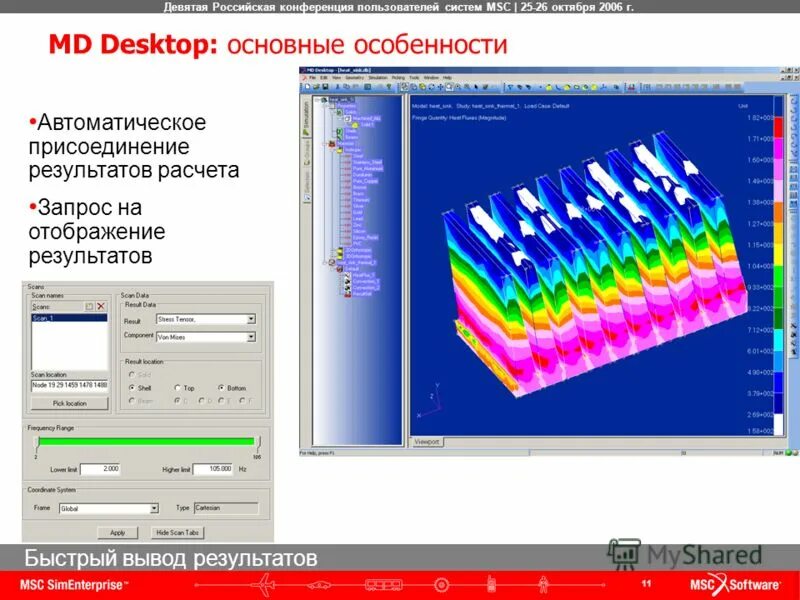This screenshot has height=600, width=800.
Task: Click the Lower limit field showing 2.000
Action: pos(101,469)
